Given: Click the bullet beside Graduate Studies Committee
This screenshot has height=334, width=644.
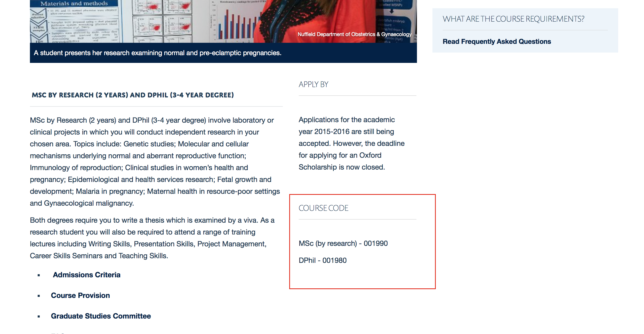Looking at the screenshot, I should pyautogui.click(x=39, y=316).
